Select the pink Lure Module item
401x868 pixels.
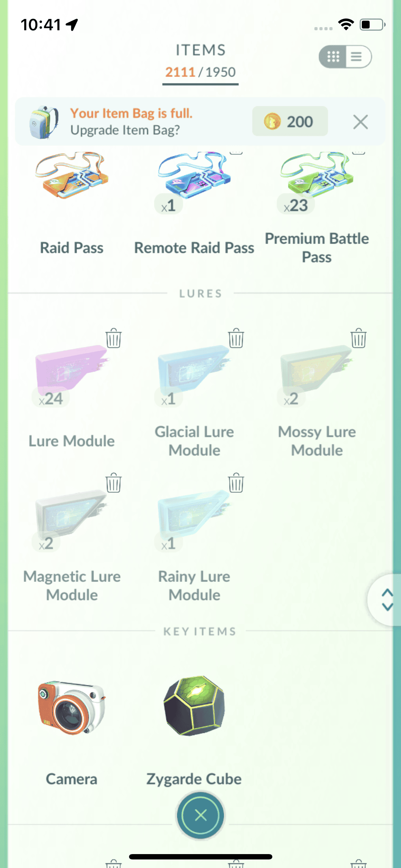pyautogui.click(x=71, y=367)
